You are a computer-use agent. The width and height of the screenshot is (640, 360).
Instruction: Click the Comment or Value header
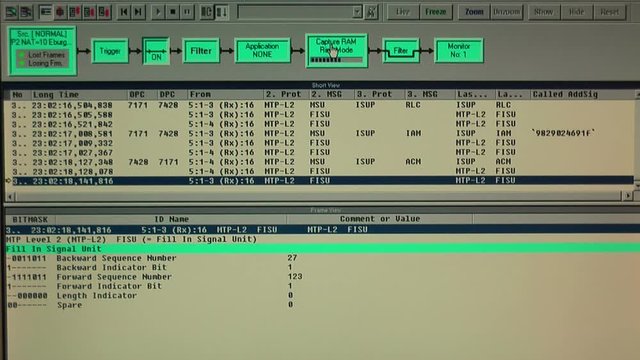click(380, 219)
